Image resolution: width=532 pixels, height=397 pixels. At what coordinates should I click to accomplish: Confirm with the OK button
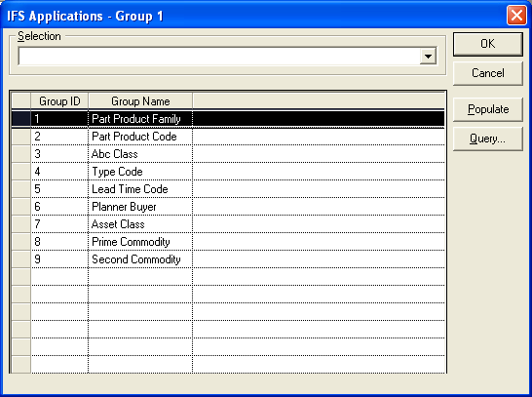[487, 44]
